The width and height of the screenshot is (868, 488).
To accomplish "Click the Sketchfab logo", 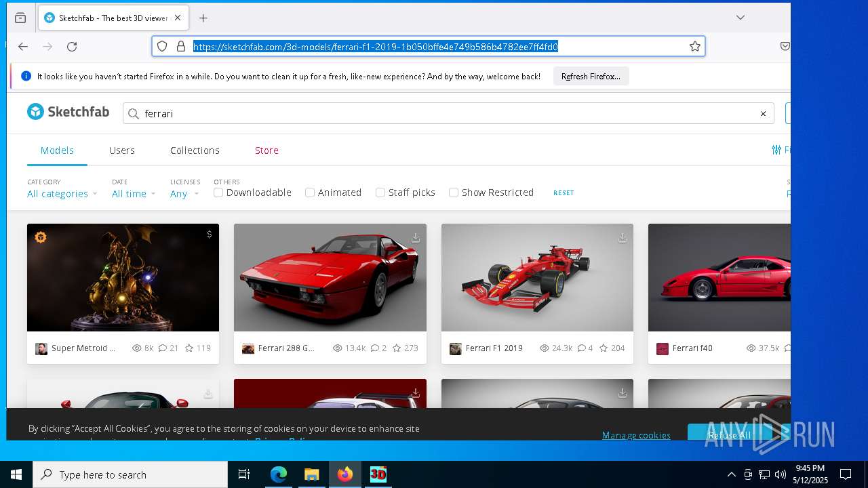I will pyautogui.click(x=68, y=112).
